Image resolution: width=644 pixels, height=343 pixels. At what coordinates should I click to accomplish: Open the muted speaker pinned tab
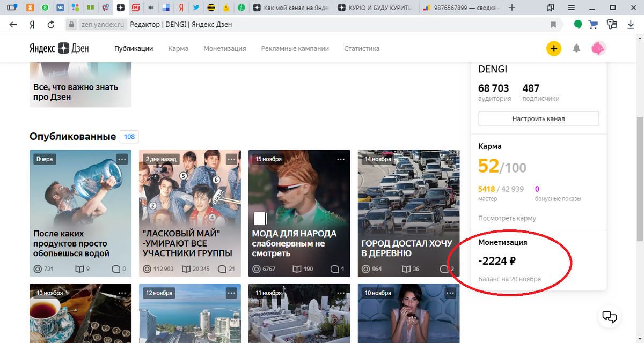coord(151,8)
